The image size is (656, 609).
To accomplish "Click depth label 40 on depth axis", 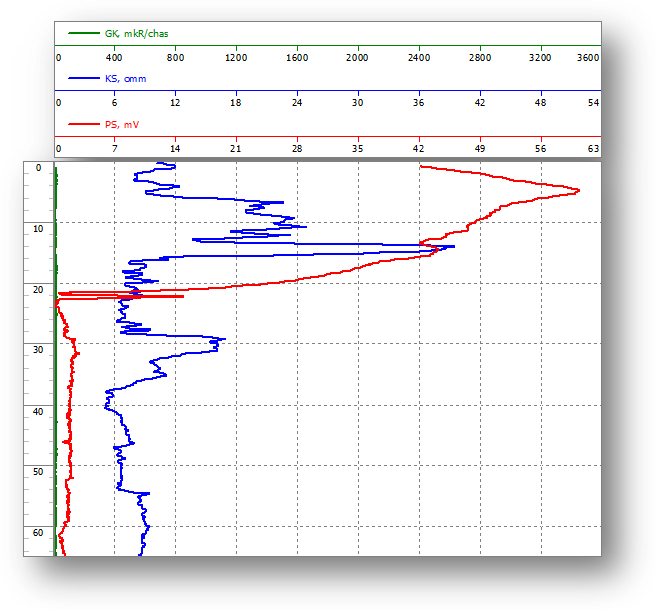I will (38, 412).
